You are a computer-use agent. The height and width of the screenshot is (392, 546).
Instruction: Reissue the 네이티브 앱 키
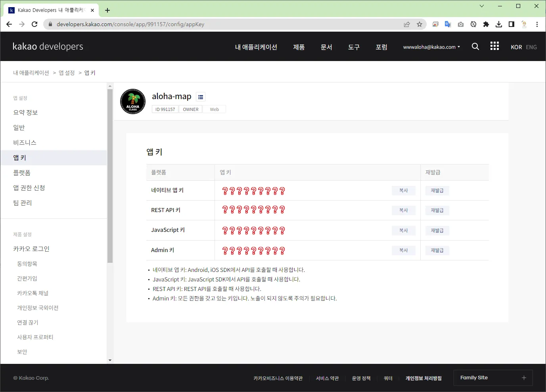437,191
